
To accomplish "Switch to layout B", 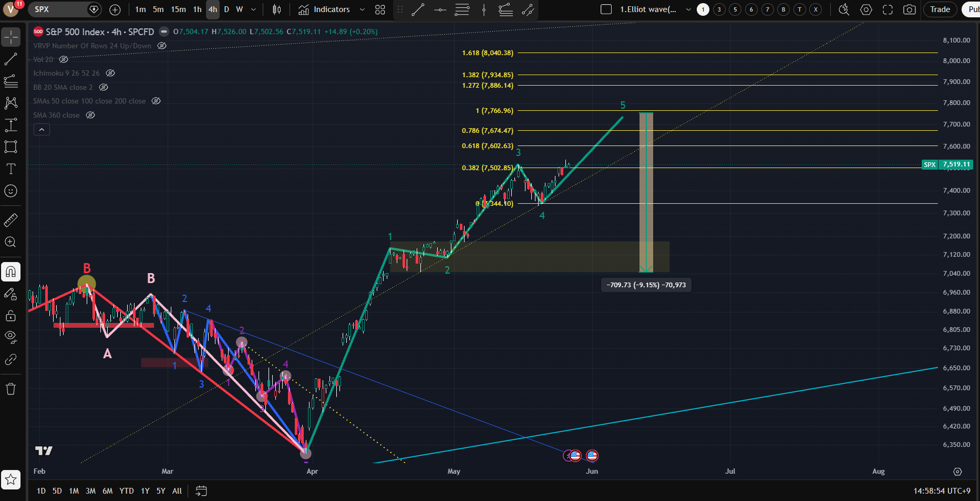I will click(x=783, y=9).
